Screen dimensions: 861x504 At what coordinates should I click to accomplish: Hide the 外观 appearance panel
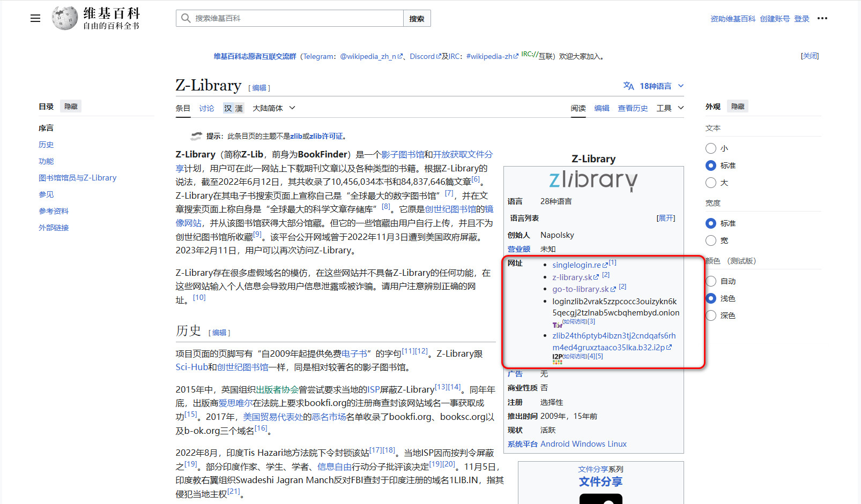click(738, 107)
